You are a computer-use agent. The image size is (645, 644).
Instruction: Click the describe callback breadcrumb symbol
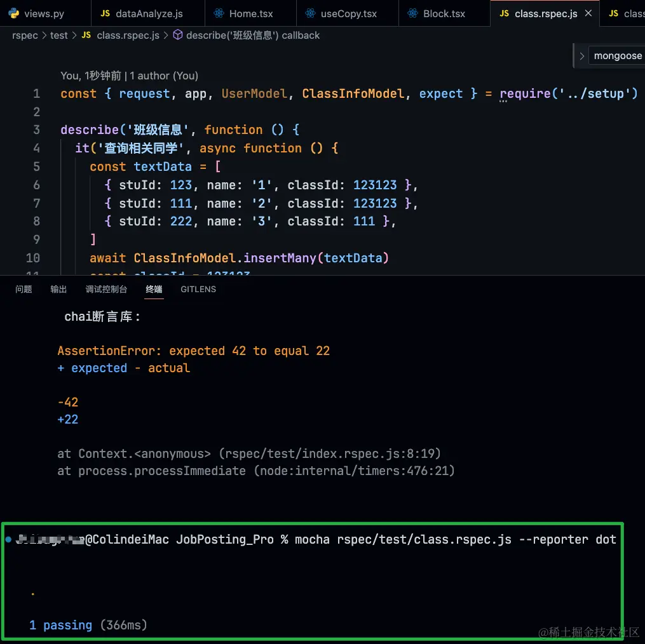(252, 36)
